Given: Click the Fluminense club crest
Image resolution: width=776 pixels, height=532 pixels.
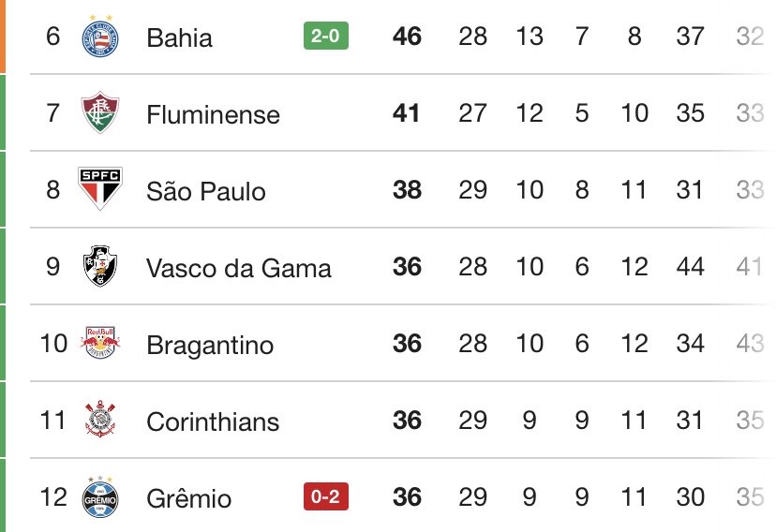Looking at the screenshot, I should [99, 113].
